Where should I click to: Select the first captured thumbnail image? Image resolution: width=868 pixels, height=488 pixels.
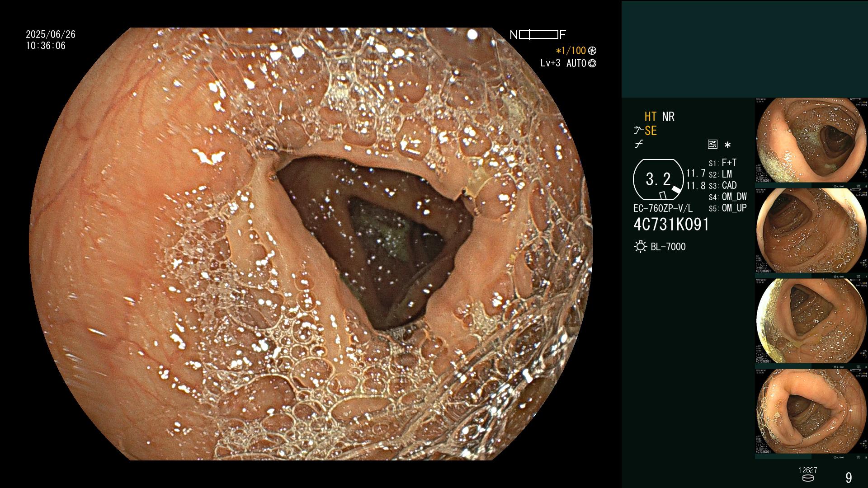[811, 141]
